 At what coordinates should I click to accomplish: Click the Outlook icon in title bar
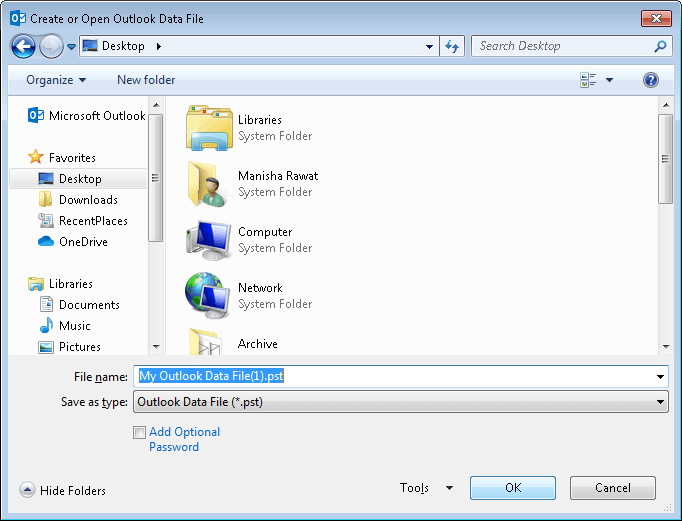click(x=18, y=18)
